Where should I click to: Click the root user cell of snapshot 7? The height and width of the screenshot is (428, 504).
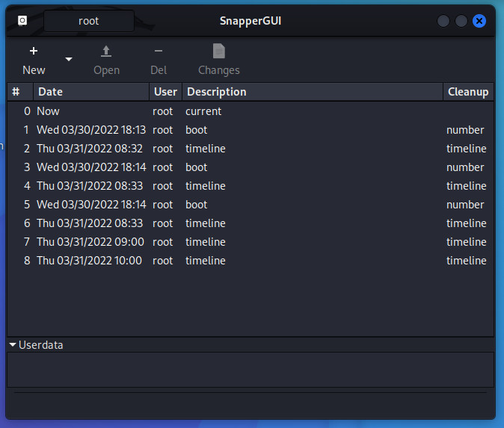[x=163, y=242]
